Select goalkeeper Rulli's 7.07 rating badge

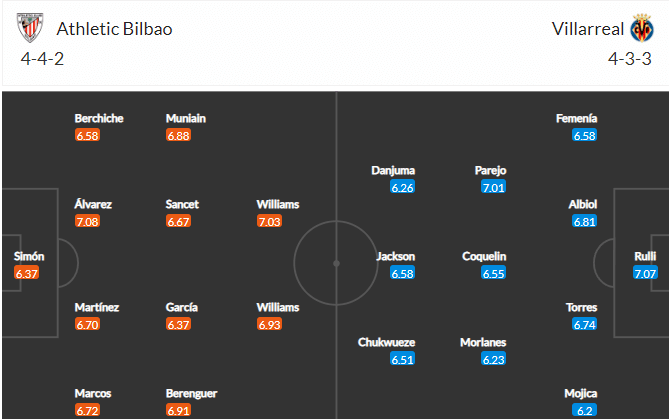pyautogui.click(x=645, y=273)
